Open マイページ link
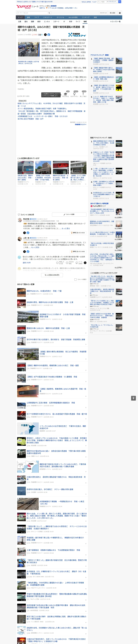Image resolution: width=138 pixels, height=644 pixels. click(103, 13)
